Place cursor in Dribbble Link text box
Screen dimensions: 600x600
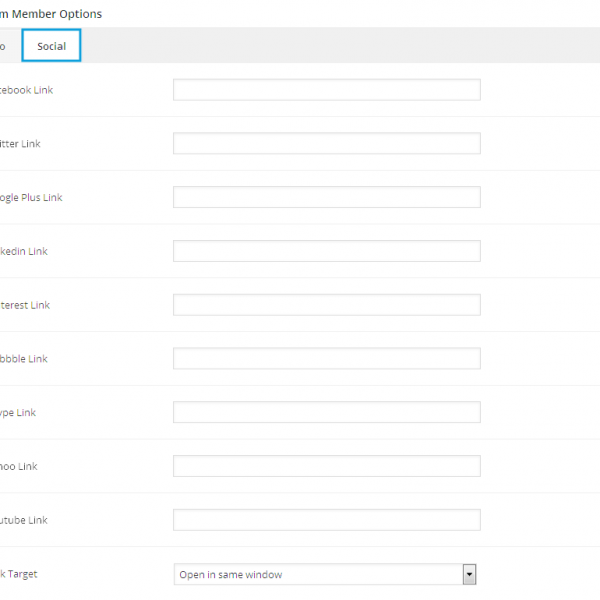coord(326,359)
